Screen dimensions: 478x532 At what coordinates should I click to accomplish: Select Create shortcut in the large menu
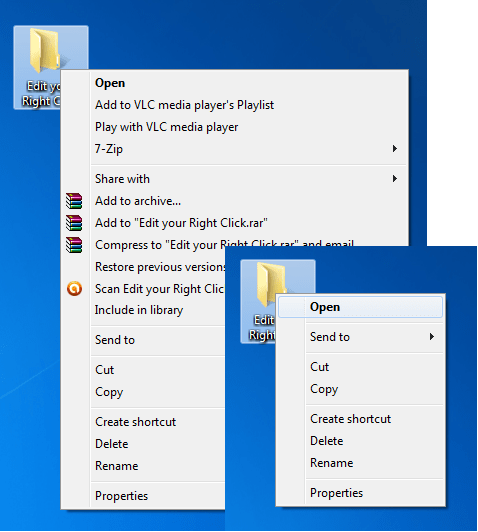pyautogui.click(x=135, y=422)
